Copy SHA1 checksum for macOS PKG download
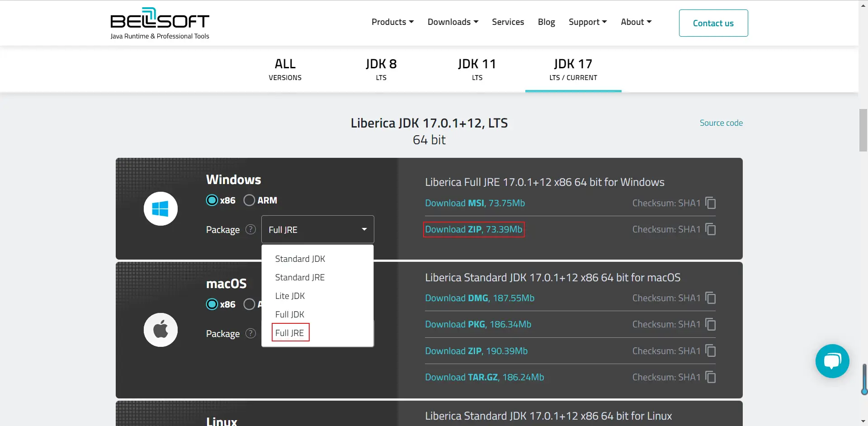This screenshot has width=868, height=426. point(710,324)
